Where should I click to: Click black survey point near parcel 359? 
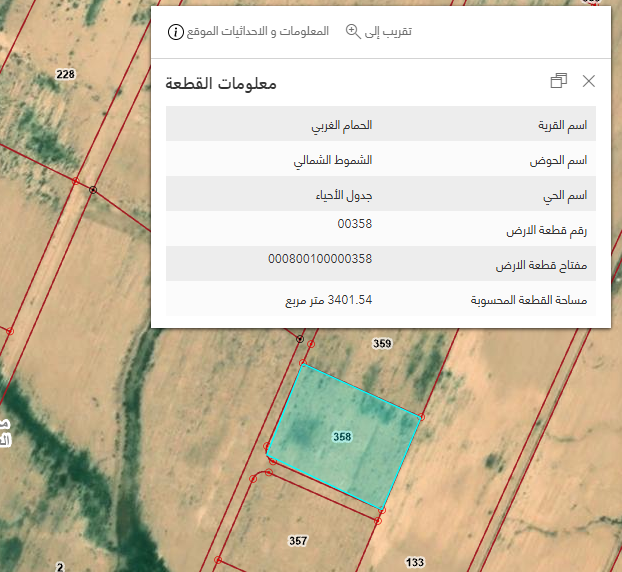click(x=300, y=339)
